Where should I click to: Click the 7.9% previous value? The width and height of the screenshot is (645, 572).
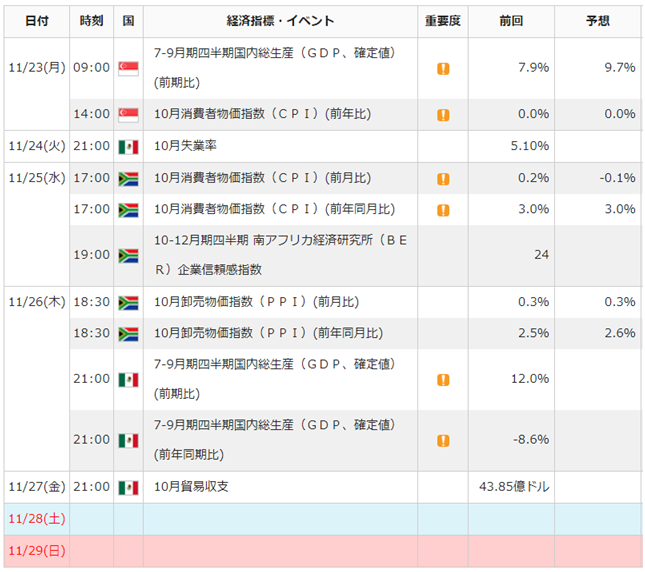[x=534, y=67]
